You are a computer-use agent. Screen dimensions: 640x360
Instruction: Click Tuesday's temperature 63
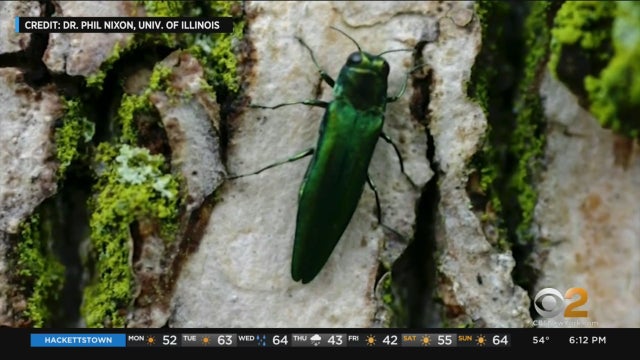[x=224, y=340]
